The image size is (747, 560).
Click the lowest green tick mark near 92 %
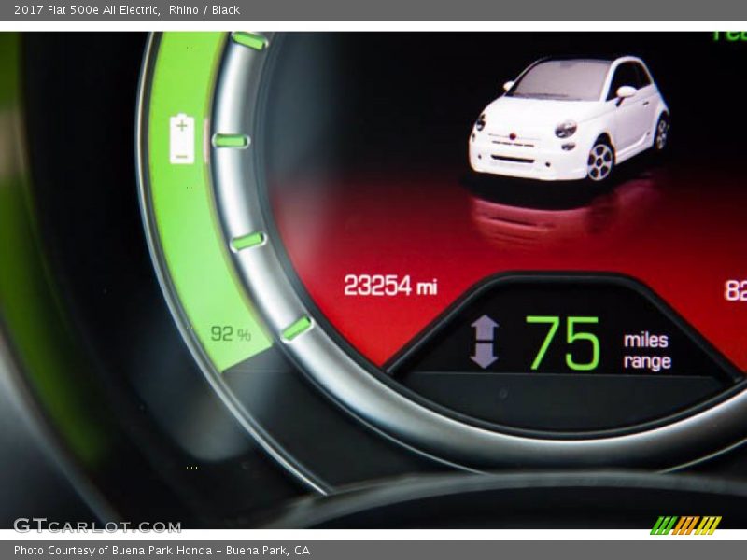[x=297, y=328]
